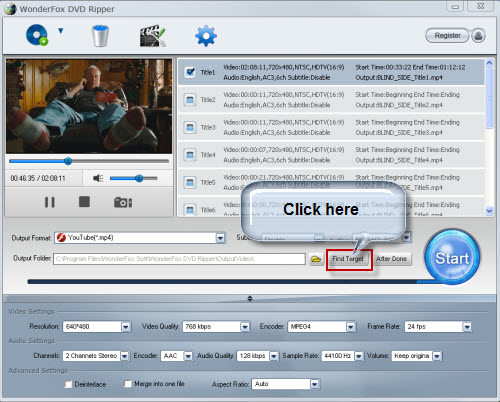500x402 pixels.
Task: Open the Sample Rate 44100 Hz dropdown
Action: (359, 356)
